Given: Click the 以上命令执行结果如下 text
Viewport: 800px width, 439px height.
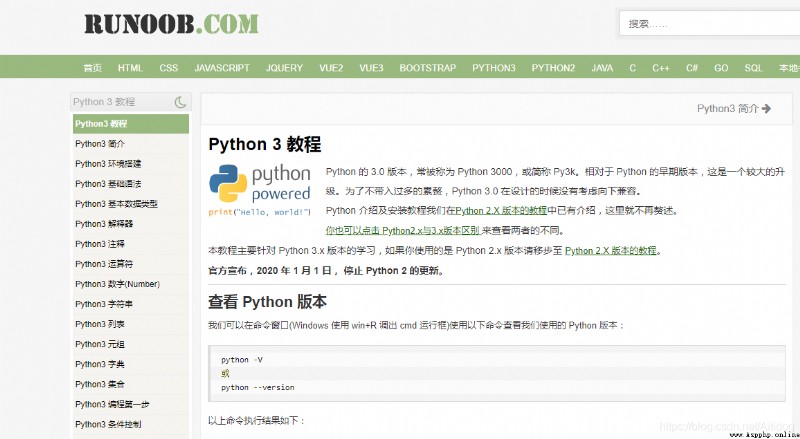Looking at the screenshot, I should [257, 421].
